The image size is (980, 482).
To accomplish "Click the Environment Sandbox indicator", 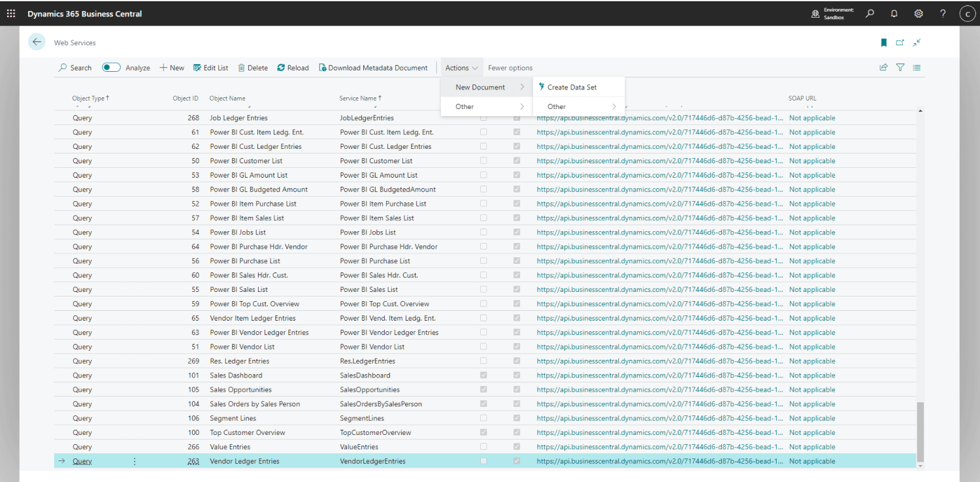I will tap(832, 13).
